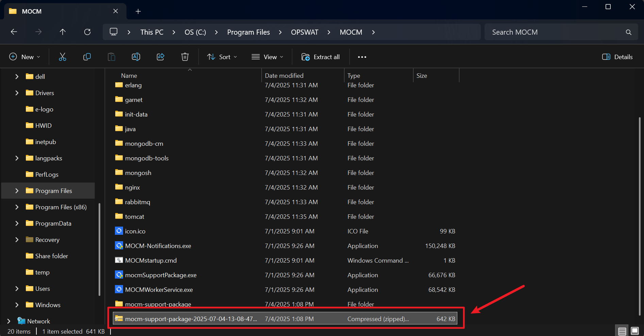Click the PC monitor icon in address bar
This screenshot has width=644, height=336.
point(114,32)
